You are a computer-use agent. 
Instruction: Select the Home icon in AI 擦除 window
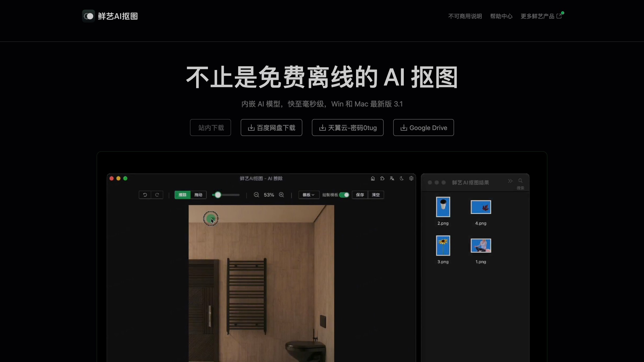373,179
